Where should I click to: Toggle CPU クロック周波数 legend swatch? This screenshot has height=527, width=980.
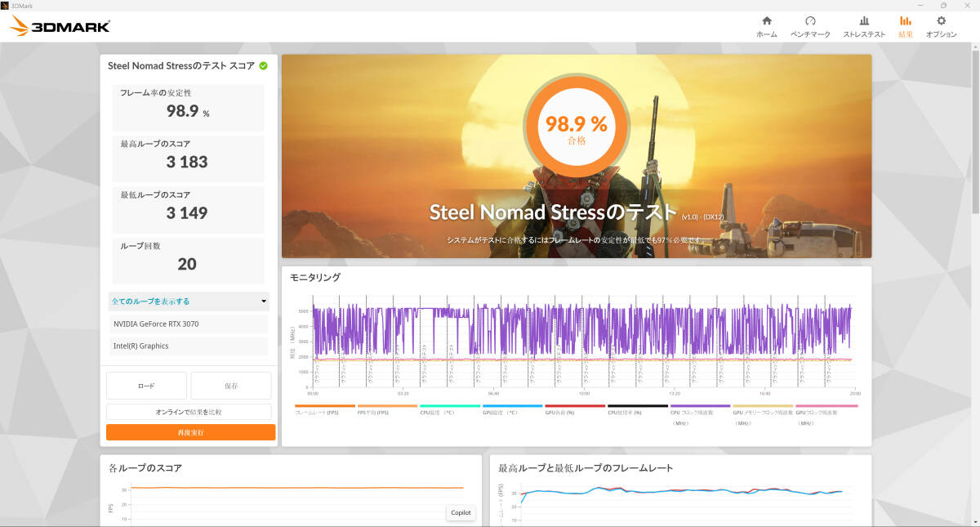pos(700,405)
